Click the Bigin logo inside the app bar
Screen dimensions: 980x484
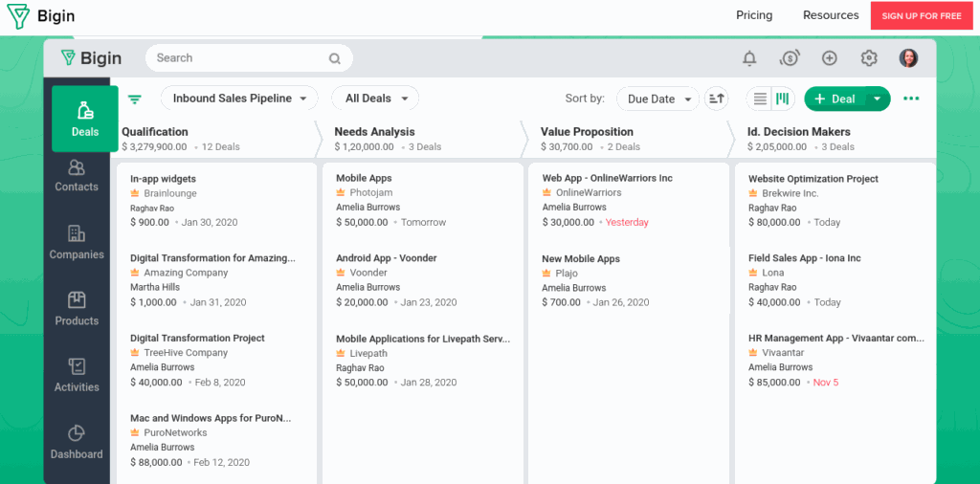coord(91,58)
